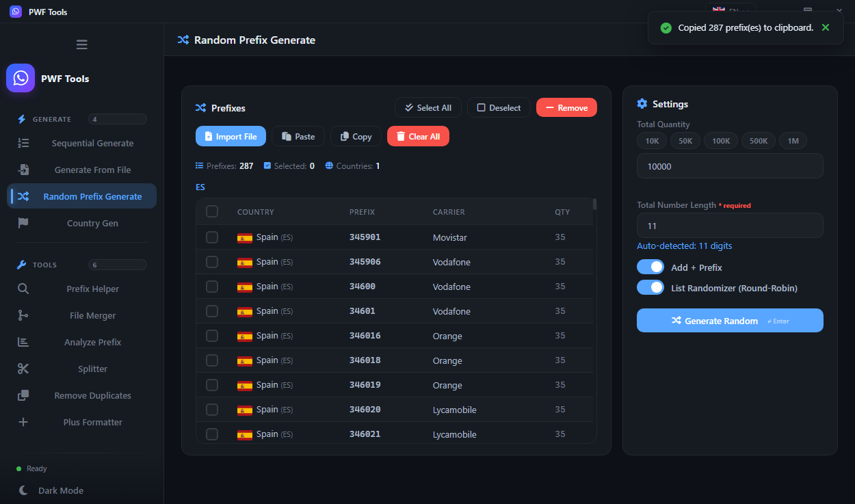The height and width of the screenshot is (504, 855).
Task: Click the Import File button
Action: click(231, 136)
